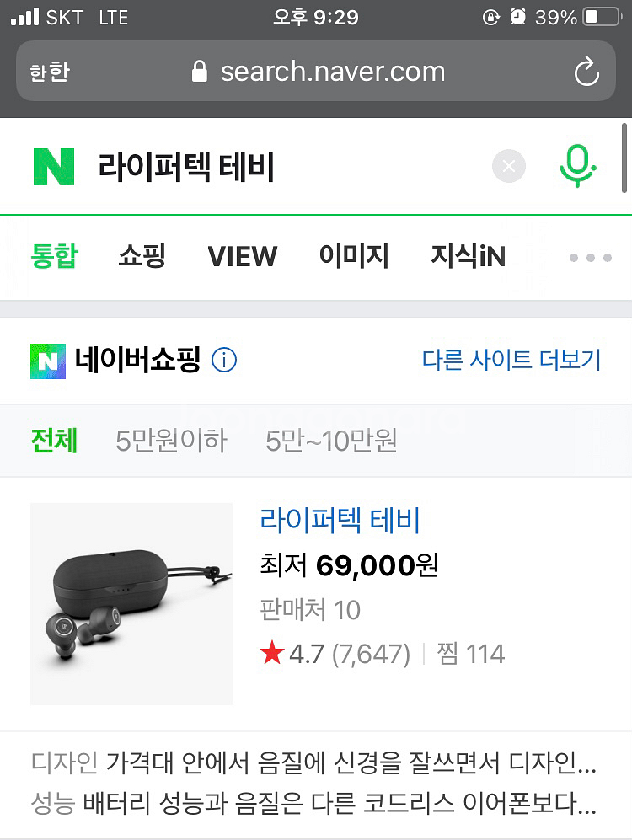Start voice search with the microphone icon
The height and width of the screenshot is (840, 632).
(x=577, y=165)
